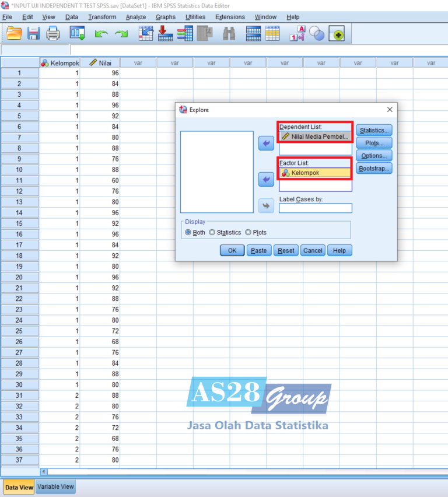Save the file using the floppy disk icon
Screen dimensions: 448x497
coord(34,34)
